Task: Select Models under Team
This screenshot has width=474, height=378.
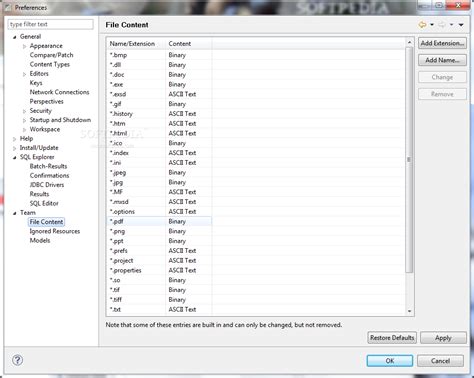Action: coord(40,240)
